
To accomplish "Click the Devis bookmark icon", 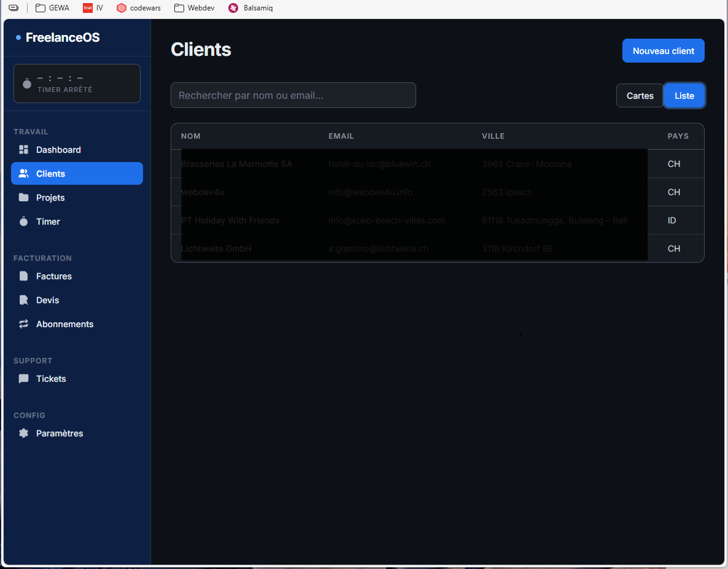I will 24,300.
